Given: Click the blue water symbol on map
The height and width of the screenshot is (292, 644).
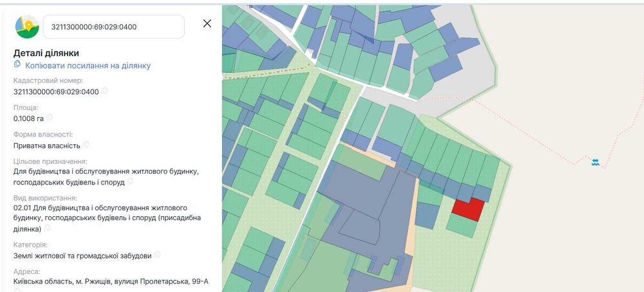Looking at the screenshot, I should click(x=596, y=162).
